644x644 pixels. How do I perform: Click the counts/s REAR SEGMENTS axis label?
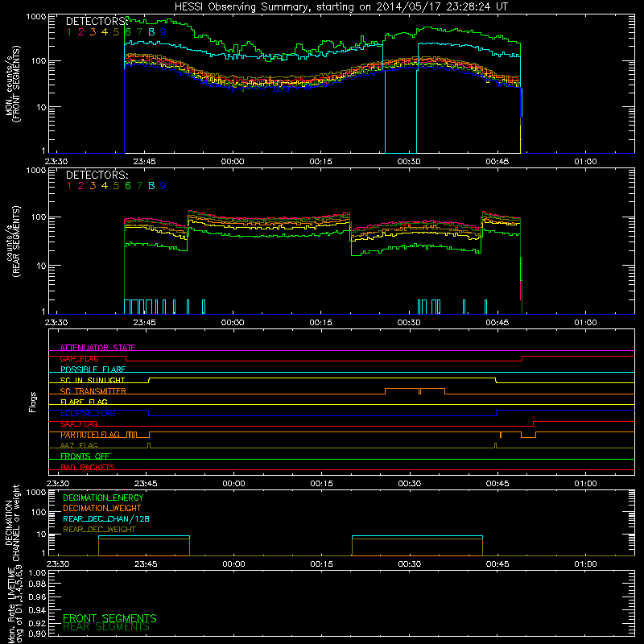coord(12,242)
